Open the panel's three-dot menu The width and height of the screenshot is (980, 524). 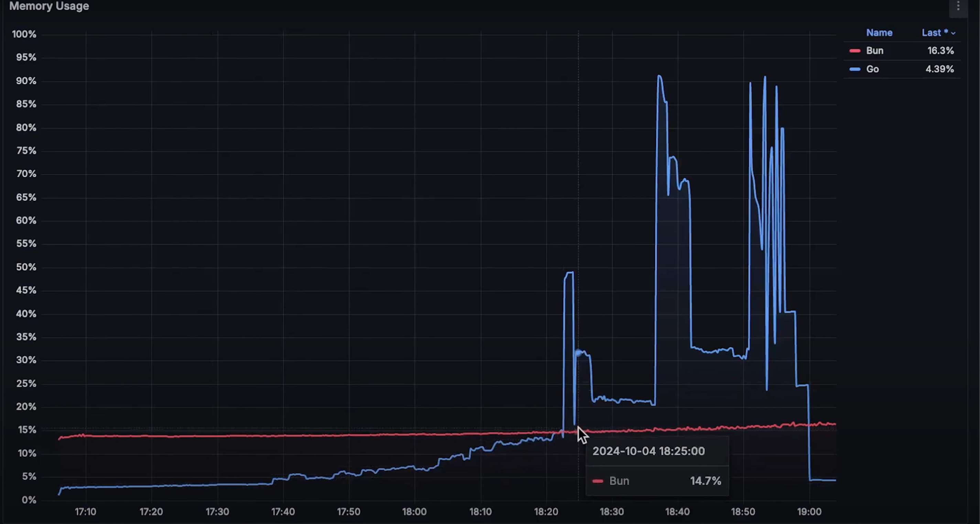[x=958, y=7]
